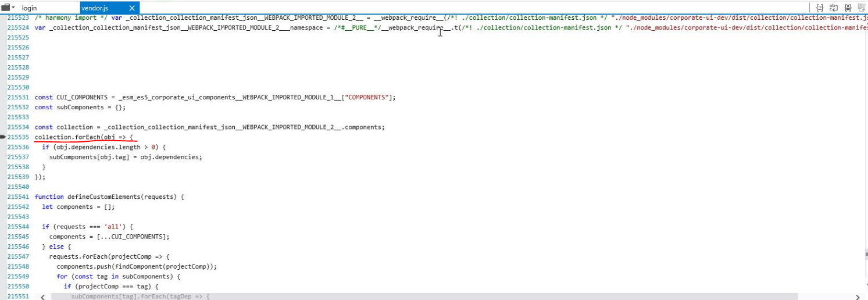Viewport: 868px width, 300px height.
Task: Click line number 215523 in the gutter
Action: [x=18, y=18]
